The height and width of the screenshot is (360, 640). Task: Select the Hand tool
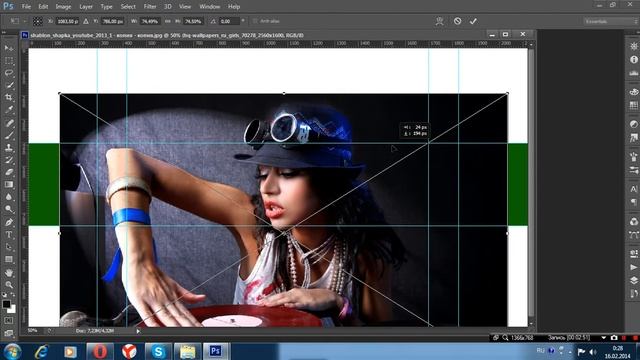(9, 272)
